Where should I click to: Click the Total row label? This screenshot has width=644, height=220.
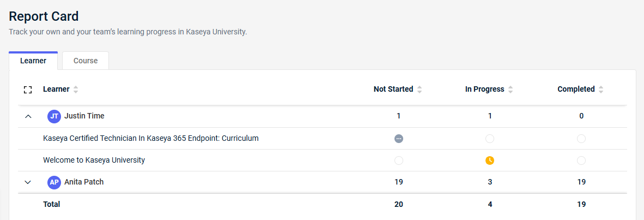pyautogui.click(x=51, y=204)
